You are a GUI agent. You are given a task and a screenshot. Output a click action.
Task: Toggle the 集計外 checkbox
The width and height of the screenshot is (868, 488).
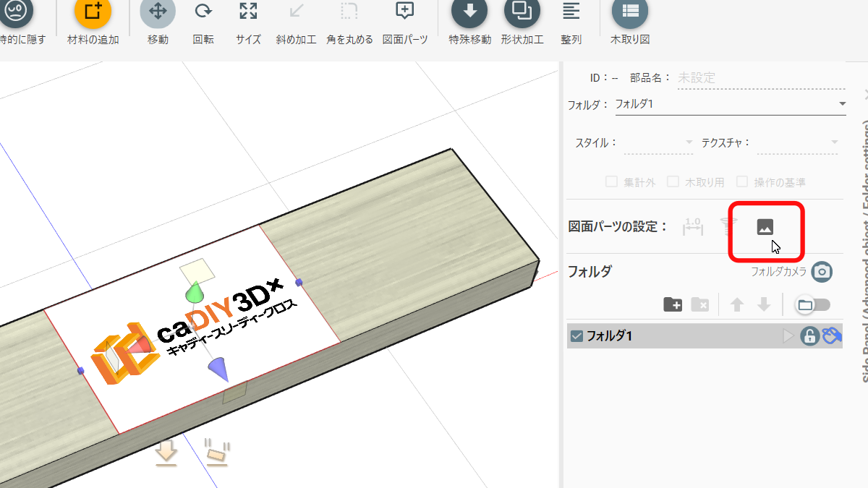pos(611,182)
